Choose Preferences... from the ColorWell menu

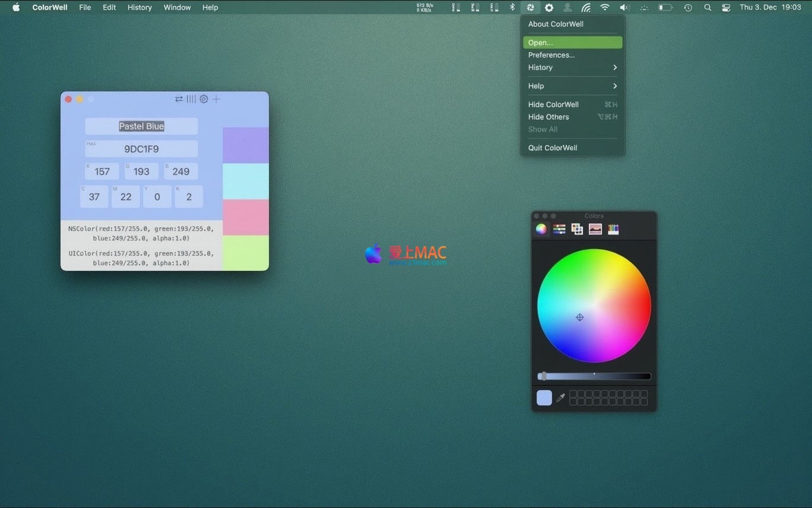[x=551, y=55]
